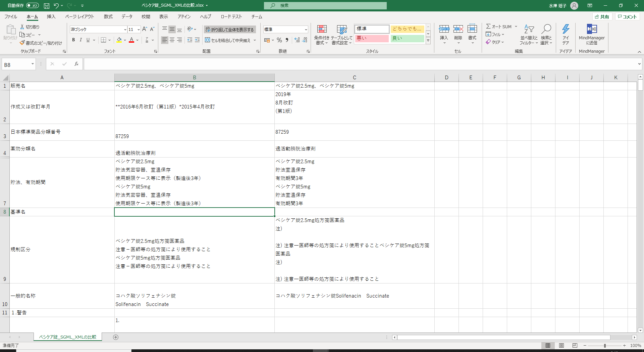Toggle Align Left alignment
Viewport: 644px width, 352px height.
coord(164,40)
